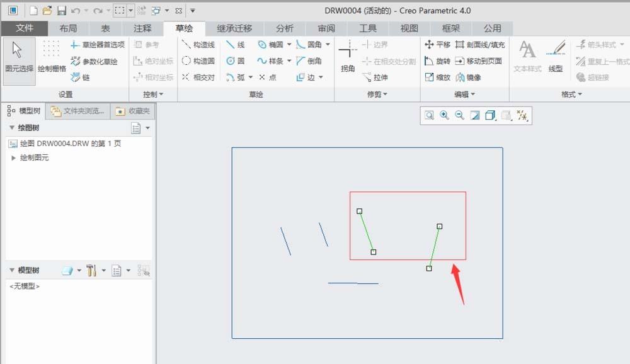The image size is (630, 364).
Task: Open the 文件 (File) menu
Action: pos(24,28)
